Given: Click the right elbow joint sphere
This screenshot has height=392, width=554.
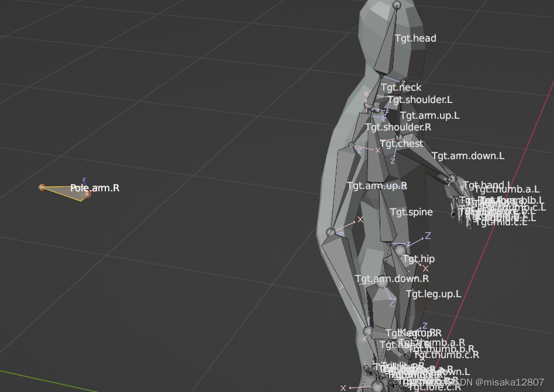Looking at the screenshot, I should 331,232.
